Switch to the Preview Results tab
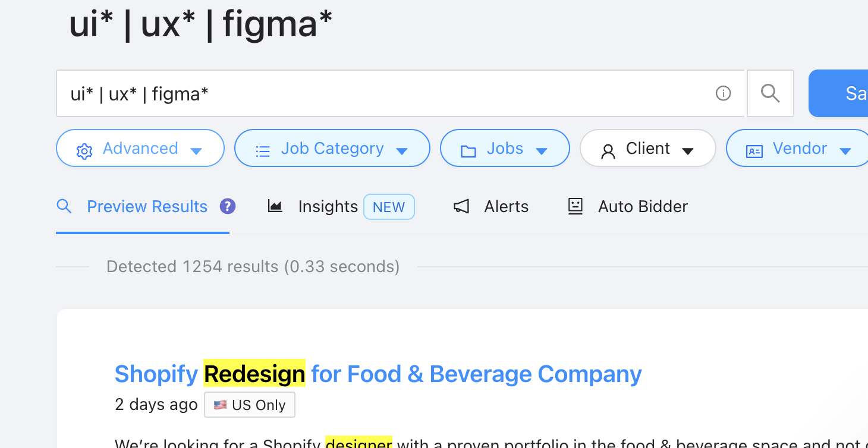Image resolution: width=868 pixels, height=448 pixels. click(x=147, y=206)
